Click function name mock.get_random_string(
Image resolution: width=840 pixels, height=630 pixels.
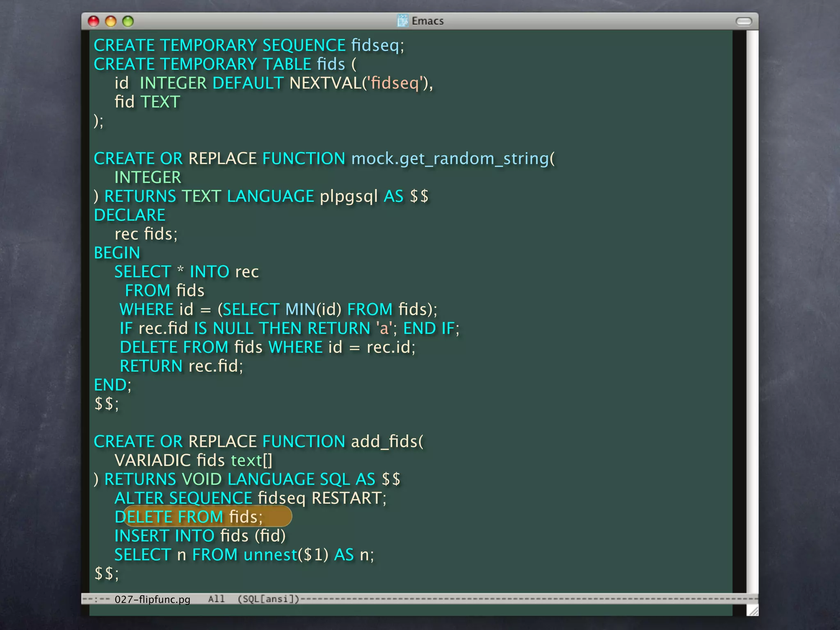453,159
